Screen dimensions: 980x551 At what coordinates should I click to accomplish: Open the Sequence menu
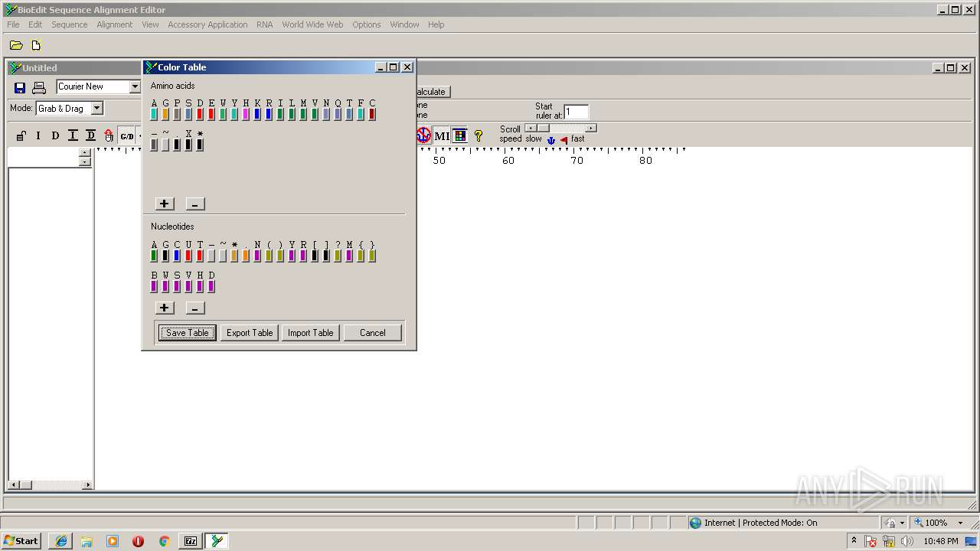(70, 24)
